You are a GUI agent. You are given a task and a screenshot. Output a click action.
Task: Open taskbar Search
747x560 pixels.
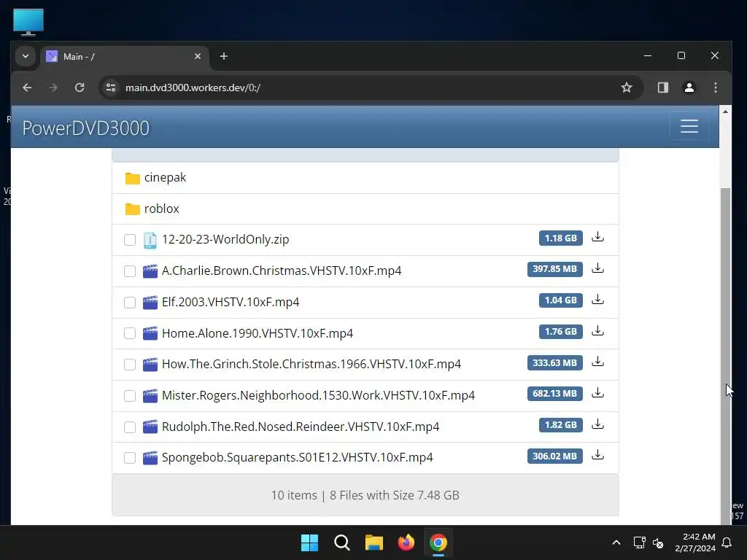click(x=341, y=542)
